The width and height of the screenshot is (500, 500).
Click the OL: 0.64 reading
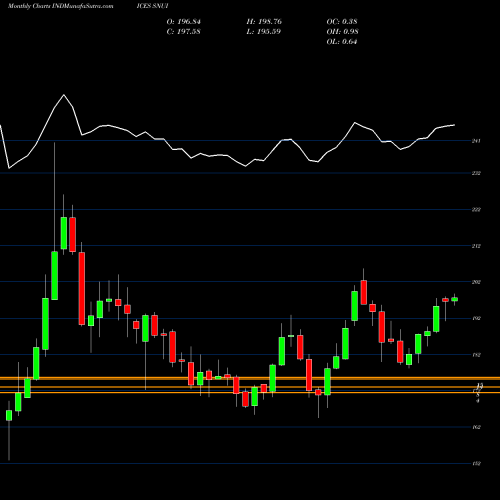342,42
